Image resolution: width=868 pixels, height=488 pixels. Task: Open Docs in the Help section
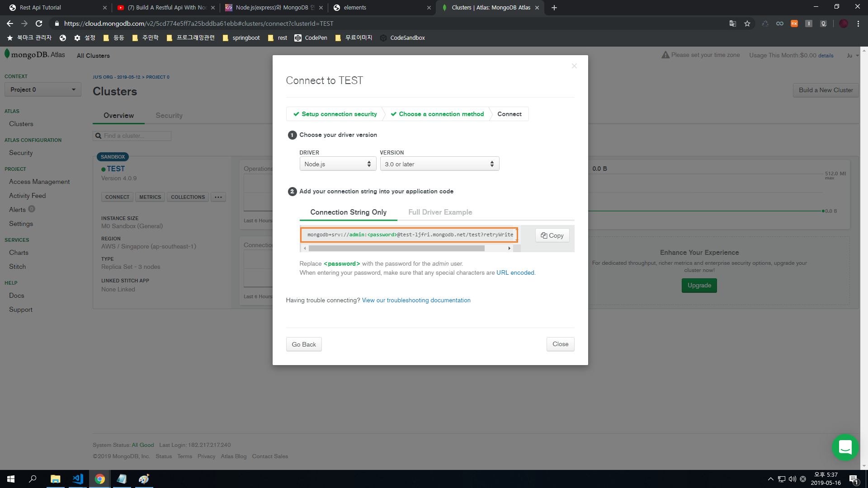click(x=17, y=296)
